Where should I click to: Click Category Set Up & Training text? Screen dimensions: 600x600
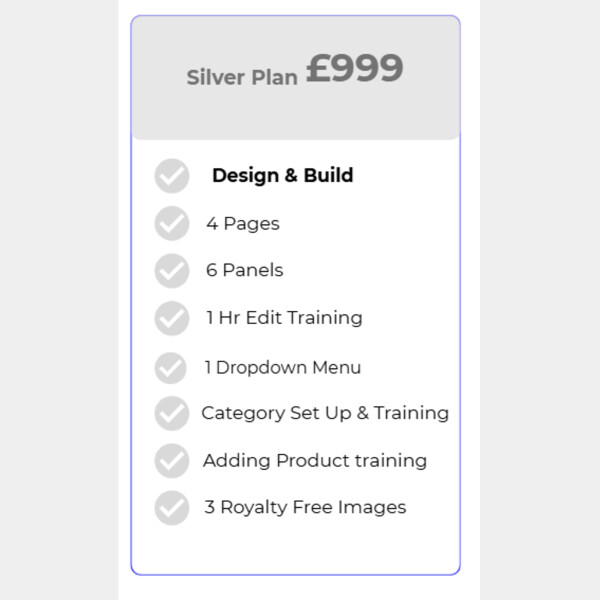pyautogui.click(x=325, y=413)
